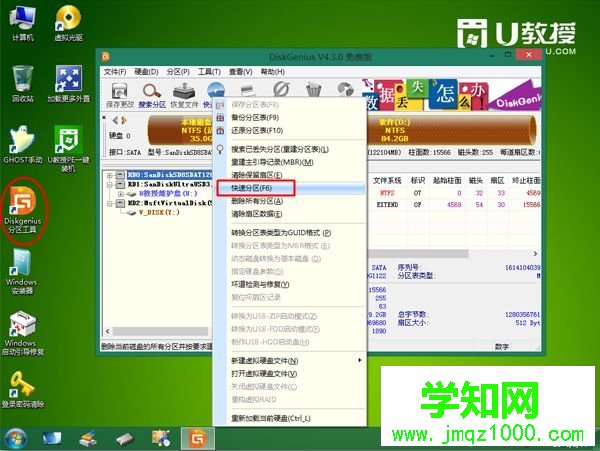Choose 还原分区表(F10) menu entry
Viewport: 600px width, 451px height.
point(291,130)
